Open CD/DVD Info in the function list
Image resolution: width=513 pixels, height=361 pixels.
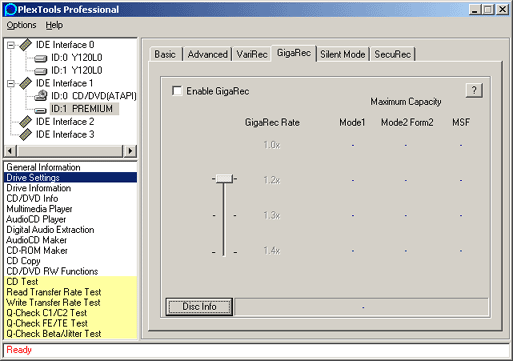pos(70,198)
